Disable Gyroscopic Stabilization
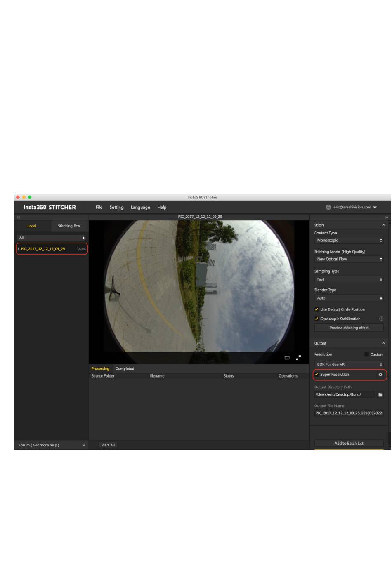The width and height of the screenshot is (392, 576). (316, 319)
